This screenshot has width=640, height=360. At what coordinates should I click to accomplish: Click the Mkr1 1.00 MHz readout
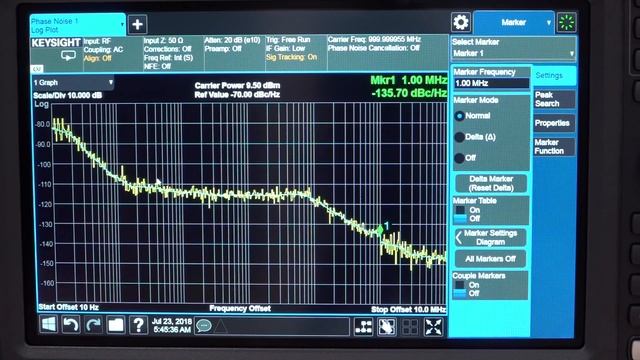pyautogui.click(x=409, y=80)
